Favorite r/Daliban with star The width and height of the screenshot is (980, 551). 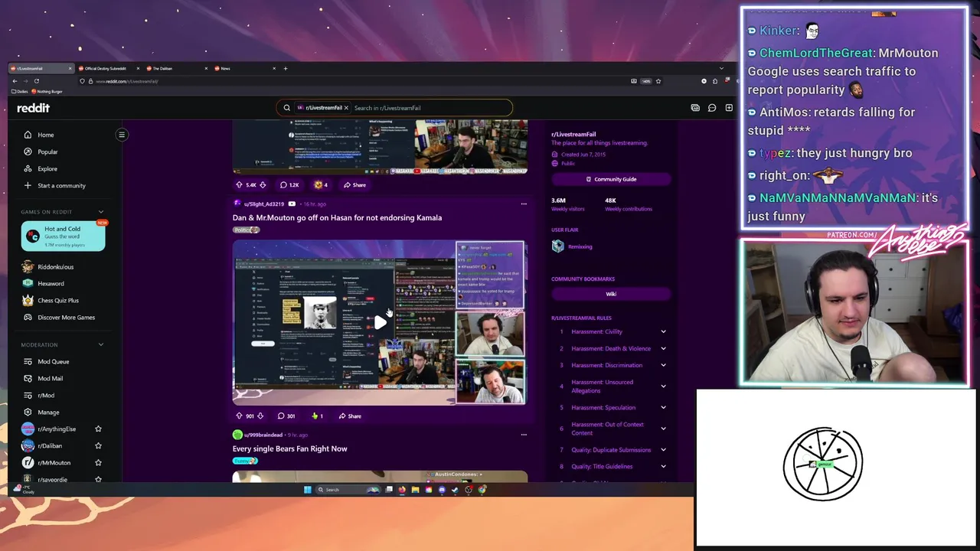pyautogui.click(x=98, y=446)
